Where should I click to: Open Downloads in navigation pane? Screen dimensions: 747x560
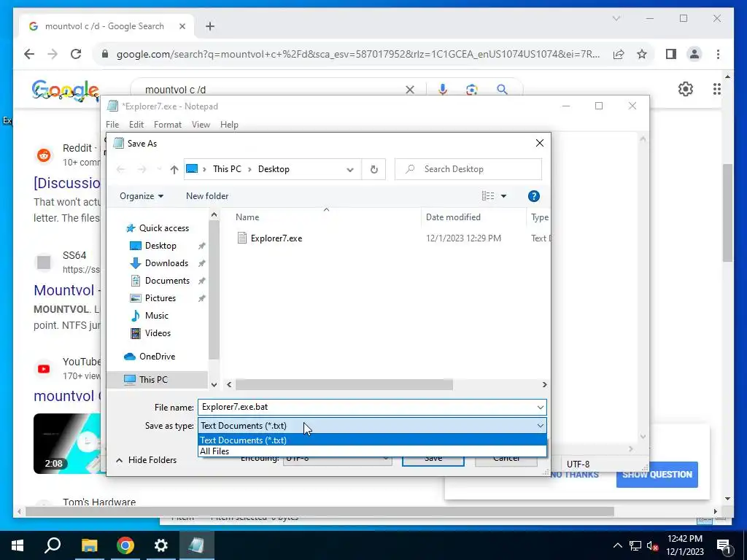point(166,263)
